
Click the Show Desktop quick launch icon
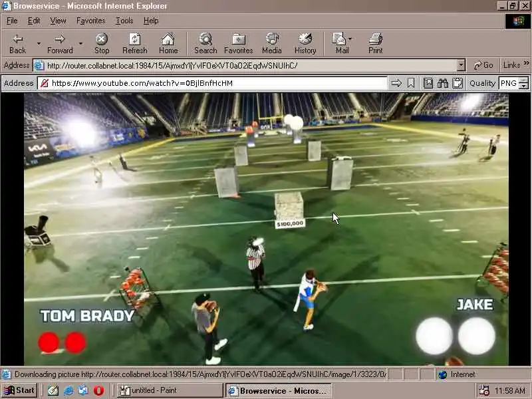pyautogui.click(x=53, y=390)
